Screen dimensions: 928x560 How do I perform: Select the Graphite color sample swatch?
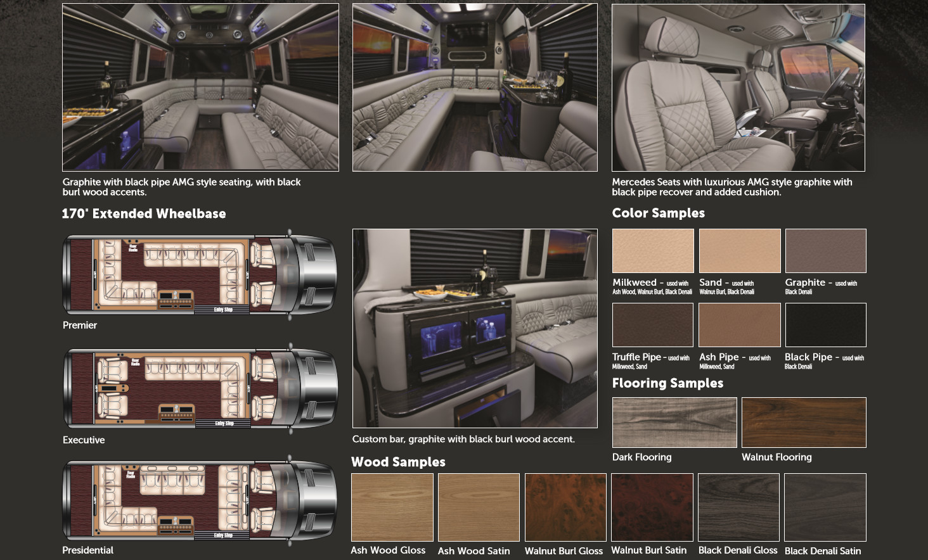[825, 251]
